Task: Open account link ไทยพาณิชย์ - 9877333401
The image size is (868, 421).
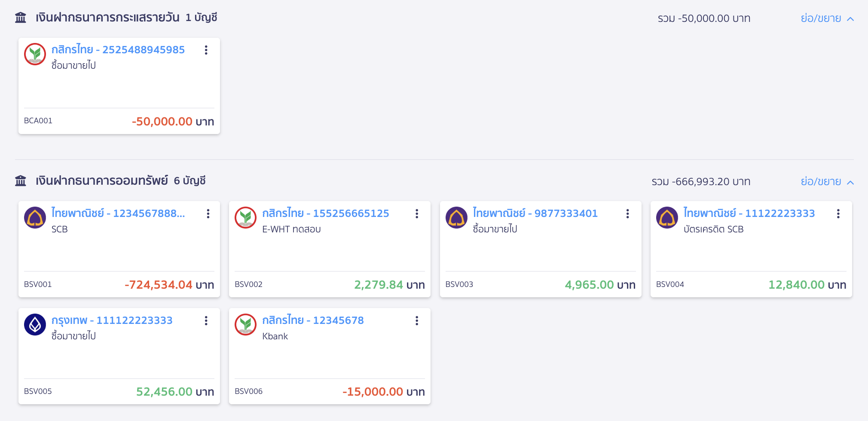Action: tap(535, 214)
